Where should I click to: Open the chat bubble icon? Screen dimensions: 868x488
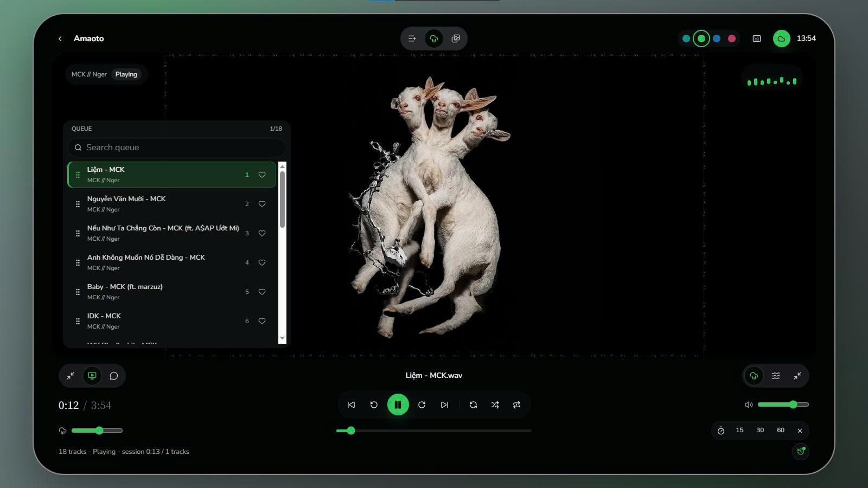(114, 376)
